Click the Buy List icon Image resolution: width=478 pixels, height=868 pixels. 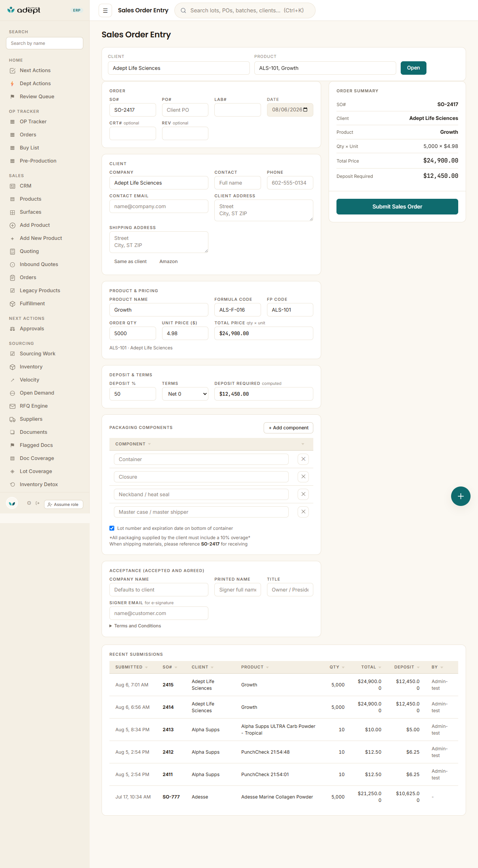[x=12, y=148]
